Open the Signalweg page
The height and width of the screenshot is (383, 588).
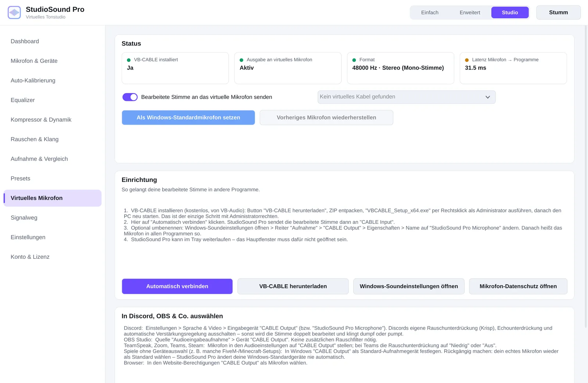(x=53, y=218)
